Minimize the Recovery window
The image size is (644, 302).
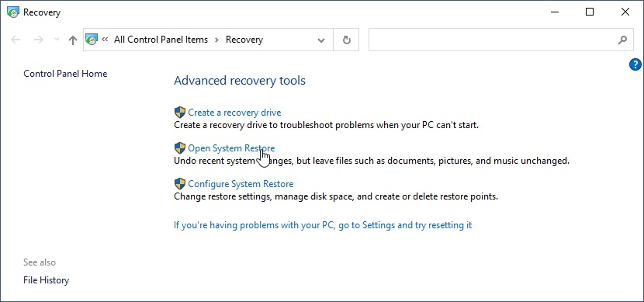click(x=555, y=12)
